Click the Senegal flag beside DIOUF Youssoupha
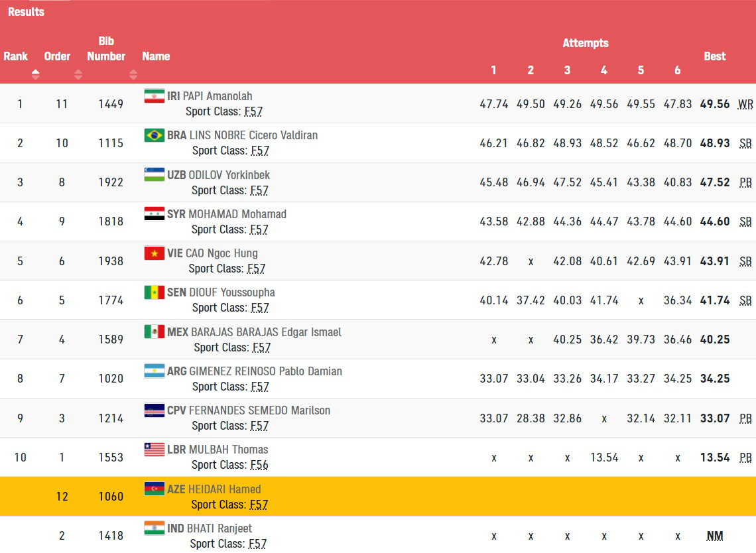756x553 pixels. point(155,292)
